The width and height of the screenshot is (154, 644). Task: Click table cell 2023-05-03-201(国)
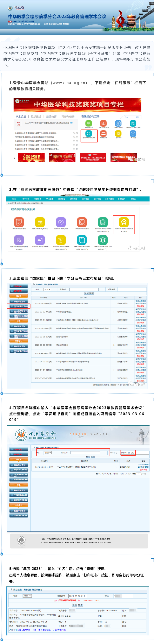click(x=44, y=378)
